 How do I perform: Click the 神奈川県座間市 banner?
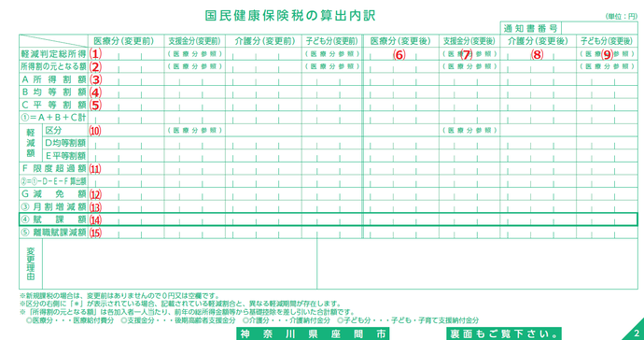tap(313, 333)
